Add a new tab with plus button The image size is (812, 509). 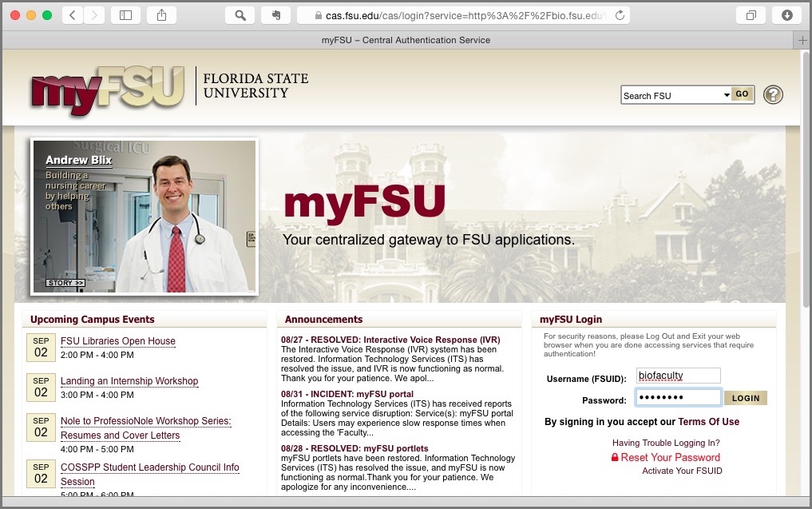(803, 40)
